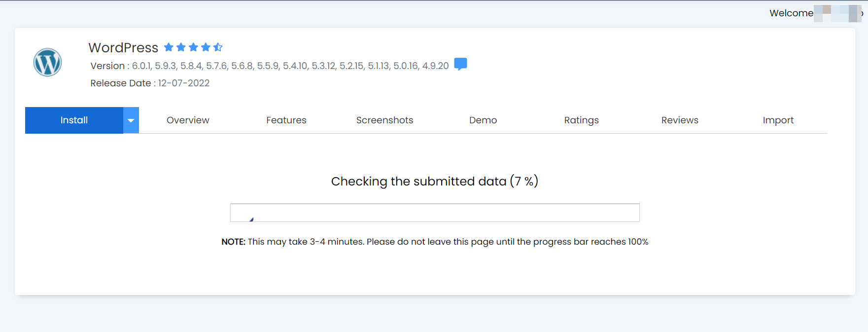Click the blue Install button
Viewport: 868px width, 332px height.
(x=74, y=120)
